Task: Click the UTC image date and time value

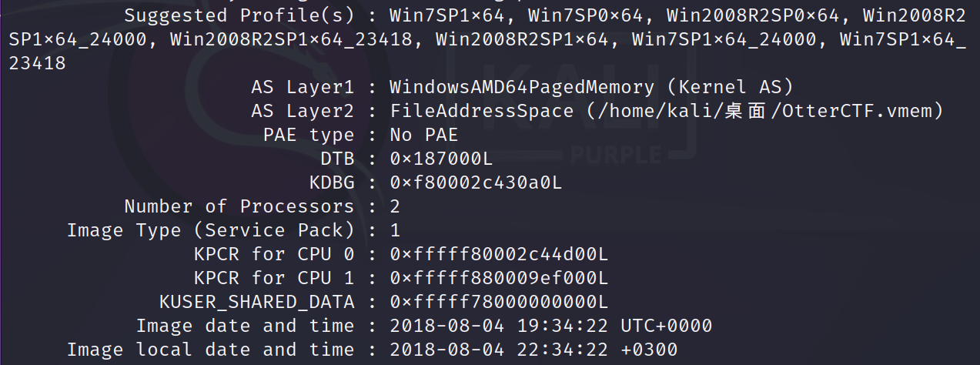Action: coord(550,326)
